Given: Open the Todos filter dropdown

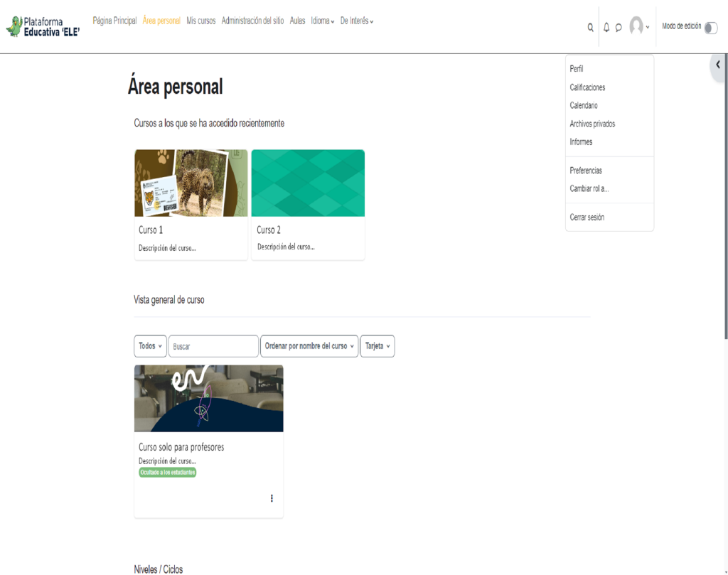Looking at the screenshot, I should click(150, 346).
